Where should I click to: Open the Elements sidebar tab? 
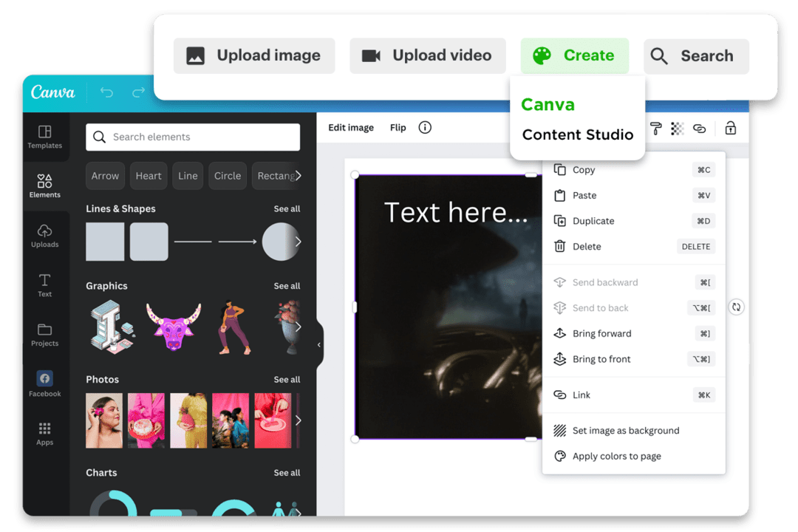pos(45,185)
